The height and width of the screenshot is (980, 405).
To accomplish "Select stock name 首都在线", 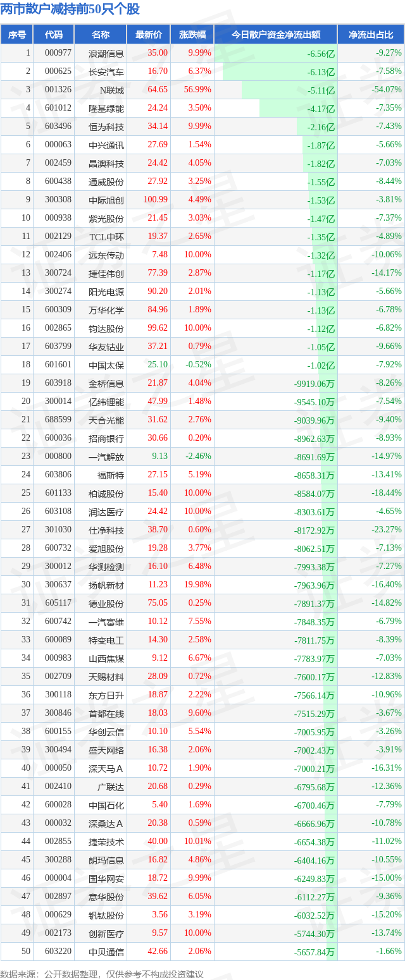I will tap(106, 713).
